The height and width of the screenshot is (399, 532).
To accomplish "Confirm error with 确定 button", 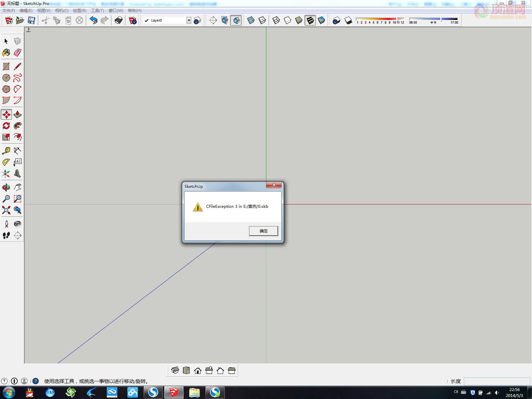I will tap(263, 231).
